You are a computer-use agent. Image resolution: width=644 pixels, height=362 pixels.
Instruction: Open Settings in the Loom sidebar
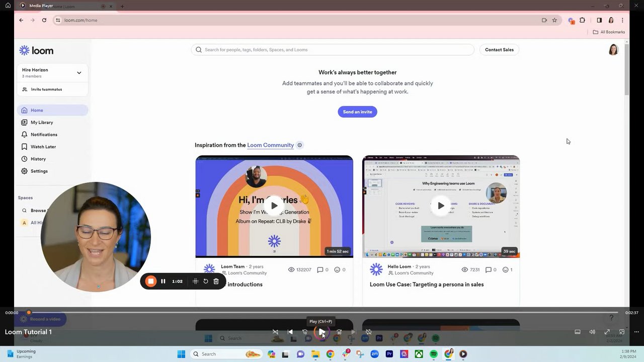click(x=52, y=171)
